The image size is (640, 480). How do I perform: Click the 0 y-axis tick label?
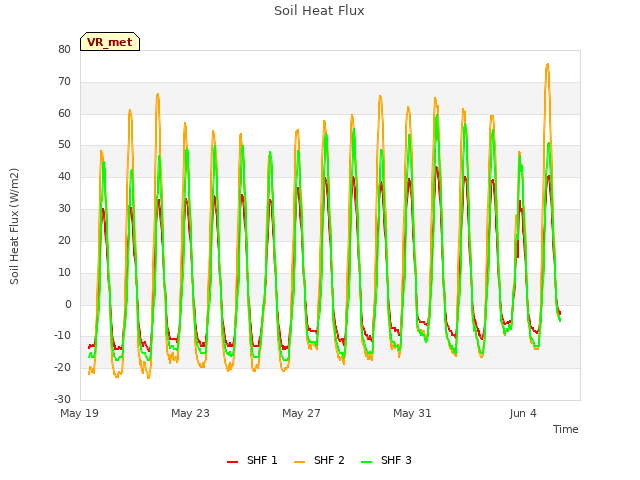[x=68, y=304]
